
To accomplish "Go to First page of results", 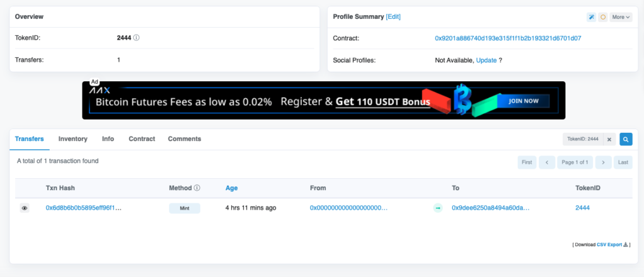I will 527,162.
